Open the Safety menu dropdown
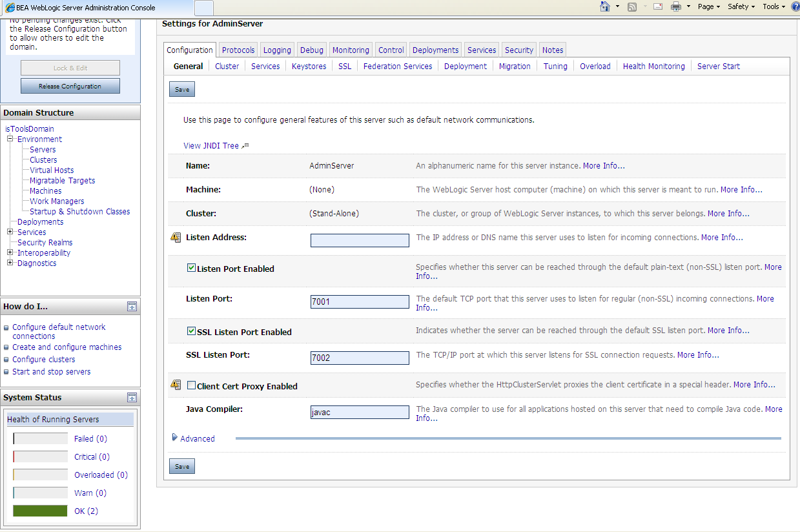Image resolution: width=800 pixels, height=532 pixels. pos(741,6)
